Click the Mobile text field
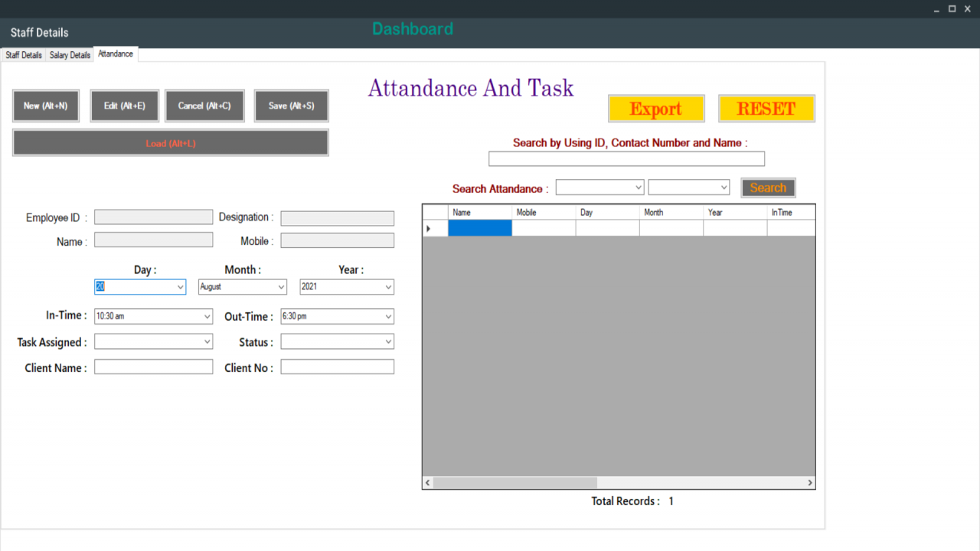The height and width of the screenshot is (551, 980). pyautogui.click(x=338, y=241)
